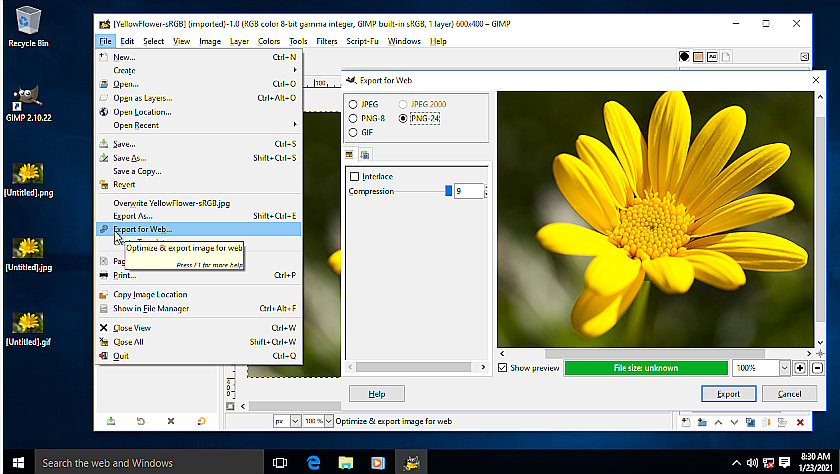Click the Compression slider handle
Screen dimensions: 840x474
(448, 191)
